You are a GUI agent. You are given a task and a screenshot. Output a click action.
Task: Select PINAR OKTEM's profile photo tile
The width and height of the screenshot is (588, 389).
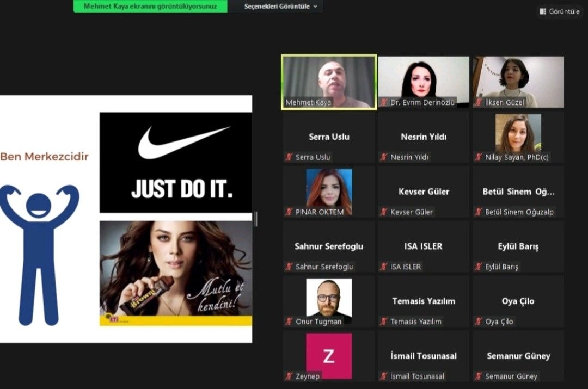[x=329, y=192]
